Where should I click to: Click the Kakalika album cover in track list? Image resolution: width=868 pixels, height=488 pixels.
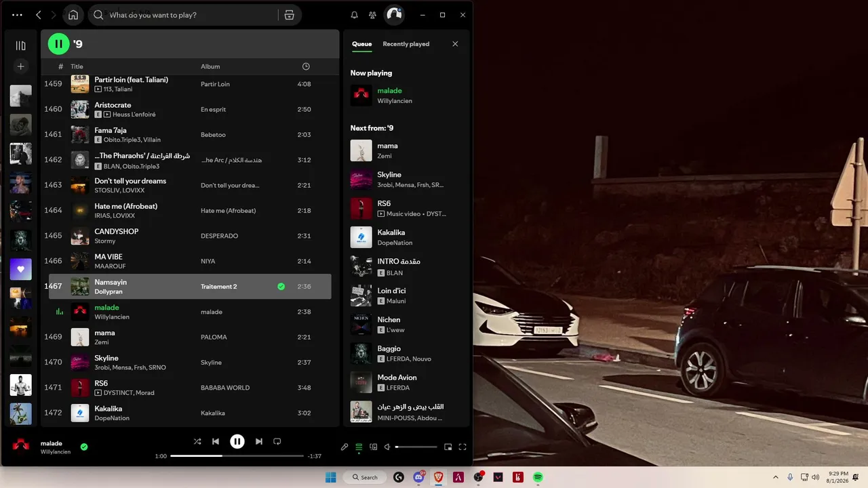[80, 413]
